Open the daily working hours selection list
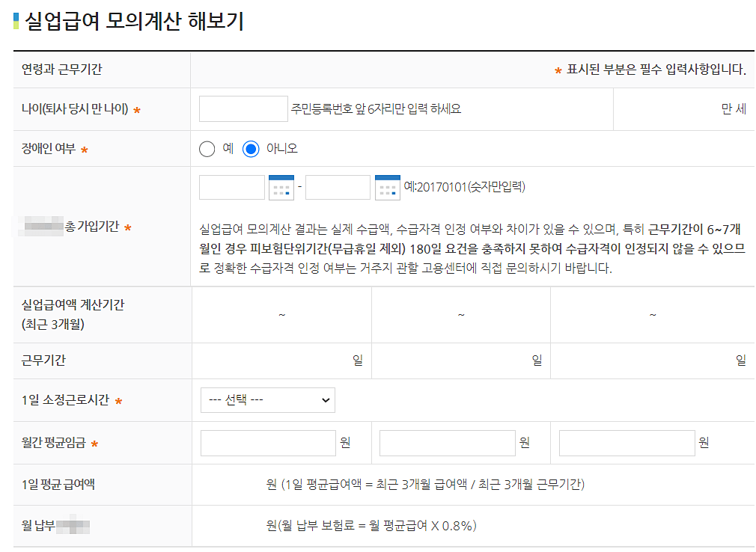The image size is (756, 552). pos(267,399)
